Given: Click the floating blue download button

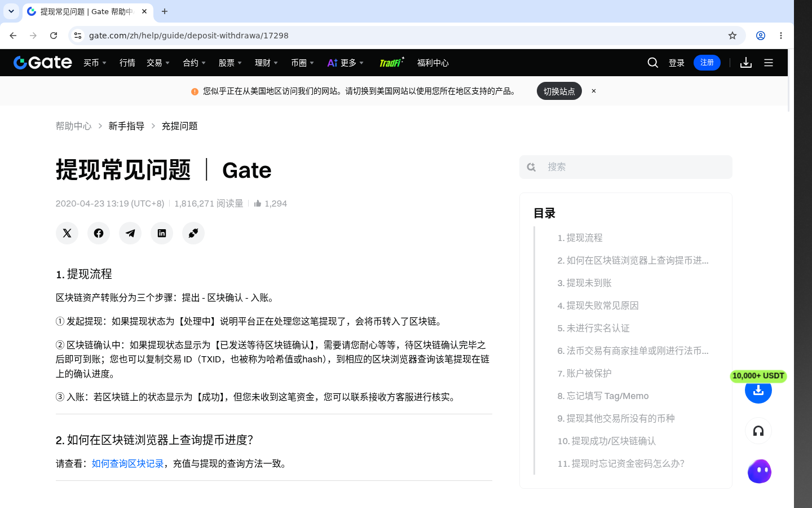Looking at the screenshot, I should point(758,390).
